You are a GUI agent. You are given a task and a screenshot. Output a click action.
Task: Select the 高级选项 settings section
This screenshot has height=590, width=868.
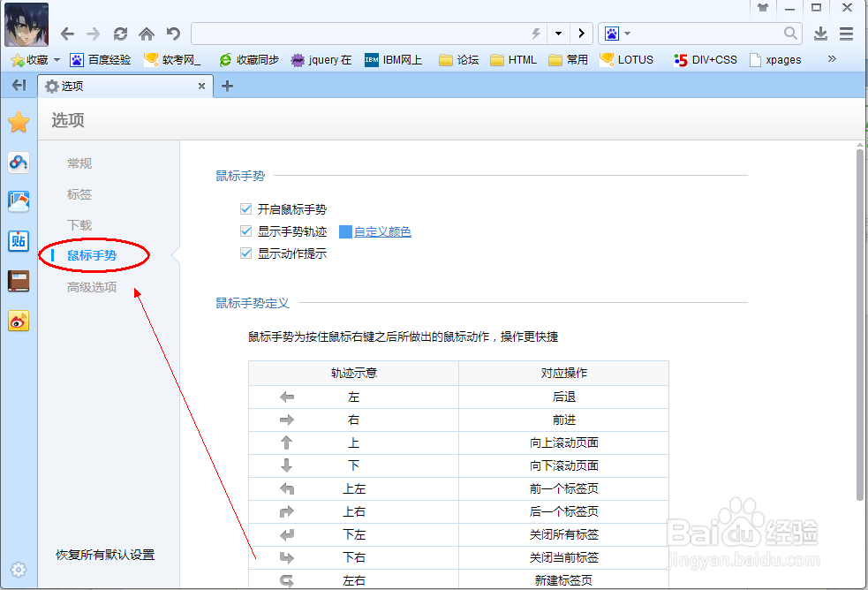tap(92, 287)
